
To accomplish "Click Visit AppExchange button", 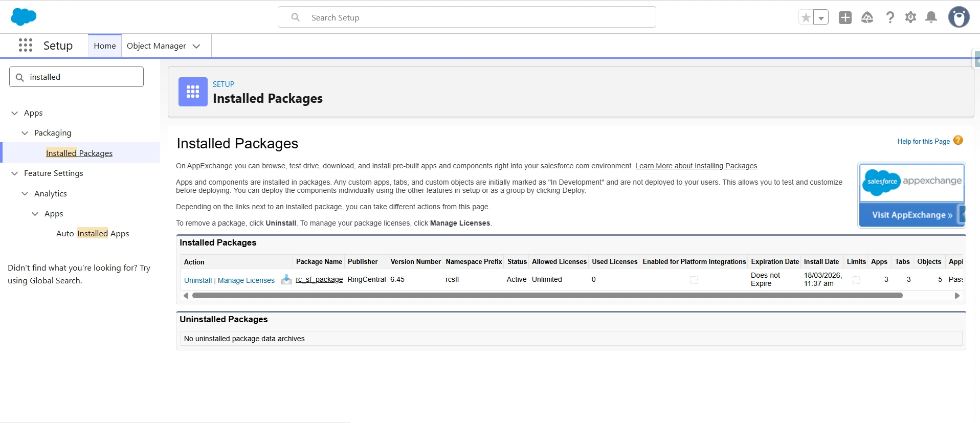I will [911, 215].
